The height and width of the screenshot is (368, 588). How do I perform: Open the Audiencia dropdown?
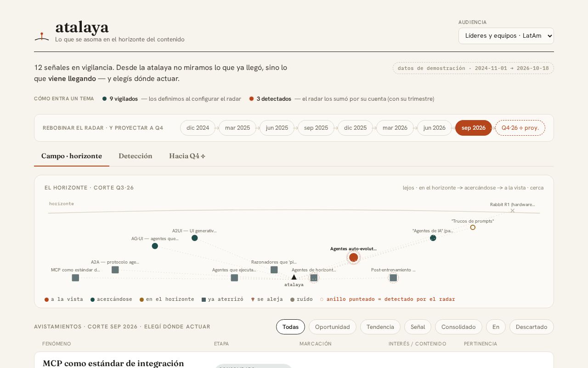[x=506, y=36]
